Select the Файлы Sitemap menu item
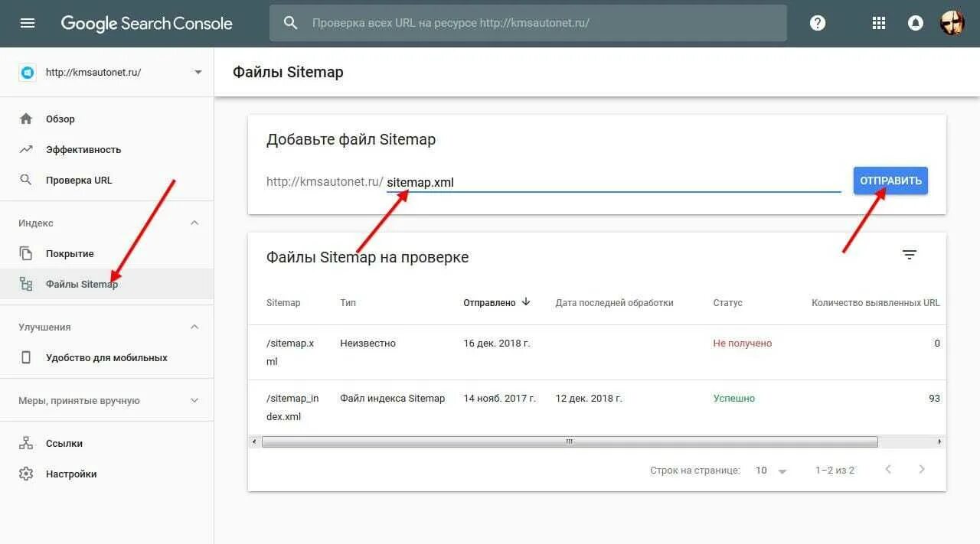Image resolution: width=980 pixels, height=544 pixels. click(106, 284)
